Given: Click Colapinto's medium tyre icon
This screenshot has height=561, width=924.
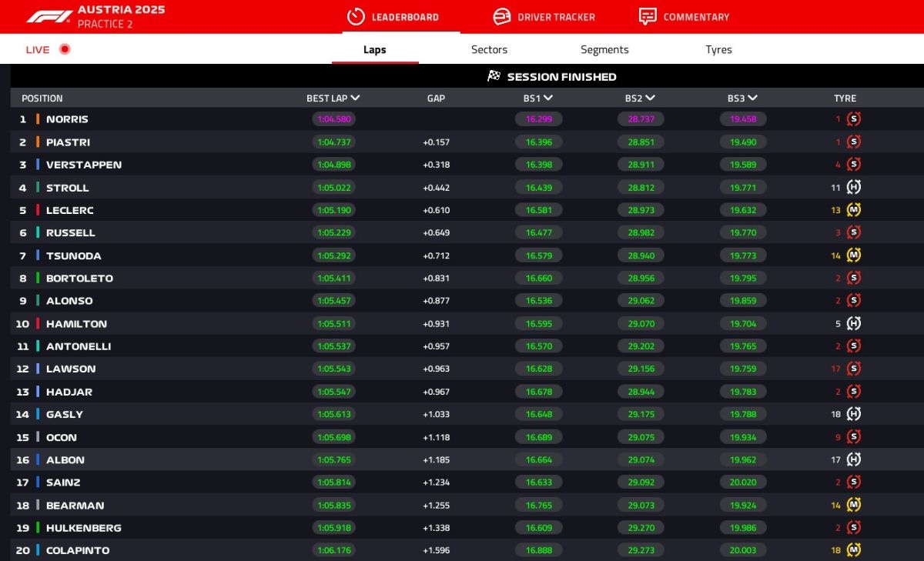Looking at the screenshot, I should (853, 550).
